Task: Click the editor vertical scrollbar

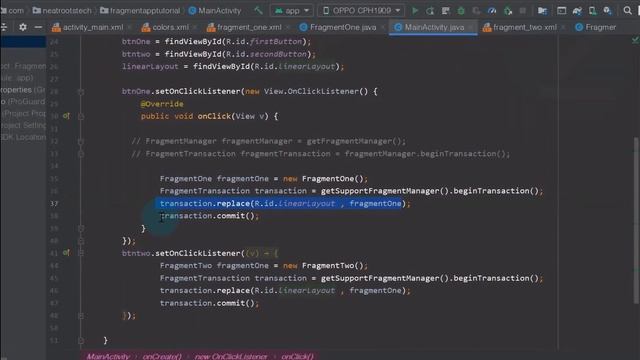Action: (x=636, y=220)
